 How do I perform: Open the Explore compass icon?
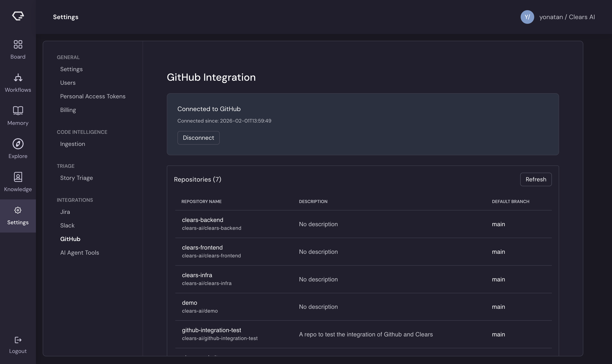click(18, 144)
